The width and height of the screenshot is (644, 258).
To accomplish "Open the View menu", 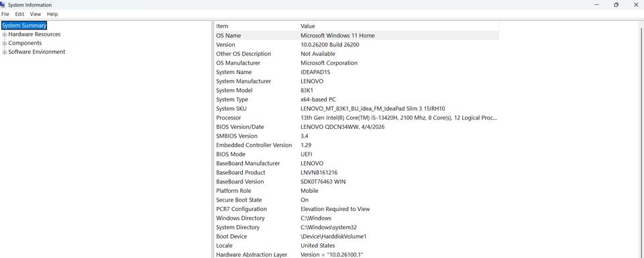I will [36, 14].
